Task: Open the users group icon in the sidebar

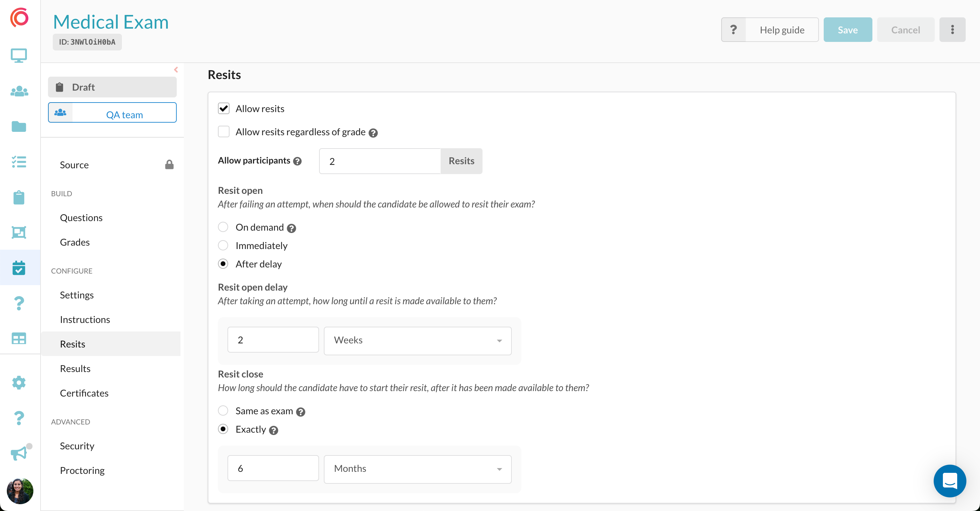Action: pyautogui.click(x=19, y=91)
